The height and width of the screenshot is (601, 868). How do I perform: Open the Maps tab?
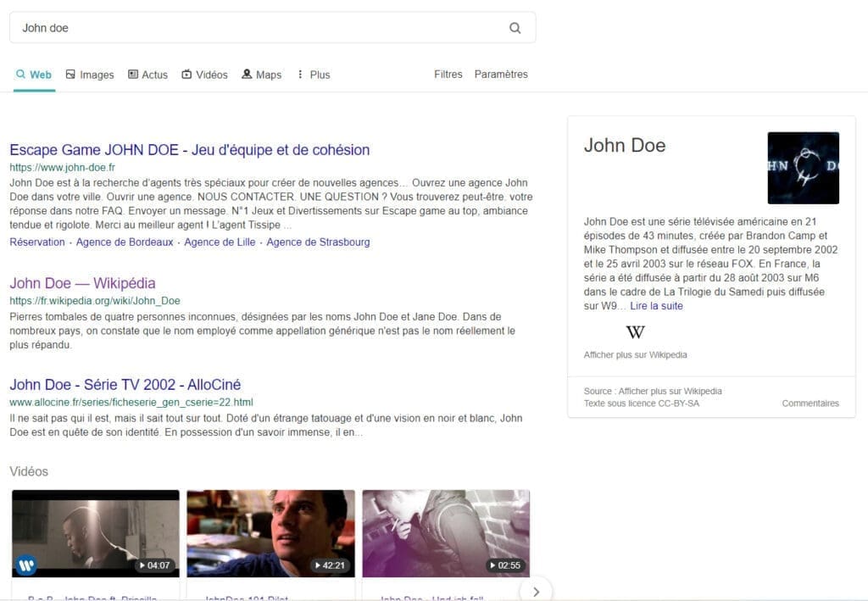click(x=262, y=75)
